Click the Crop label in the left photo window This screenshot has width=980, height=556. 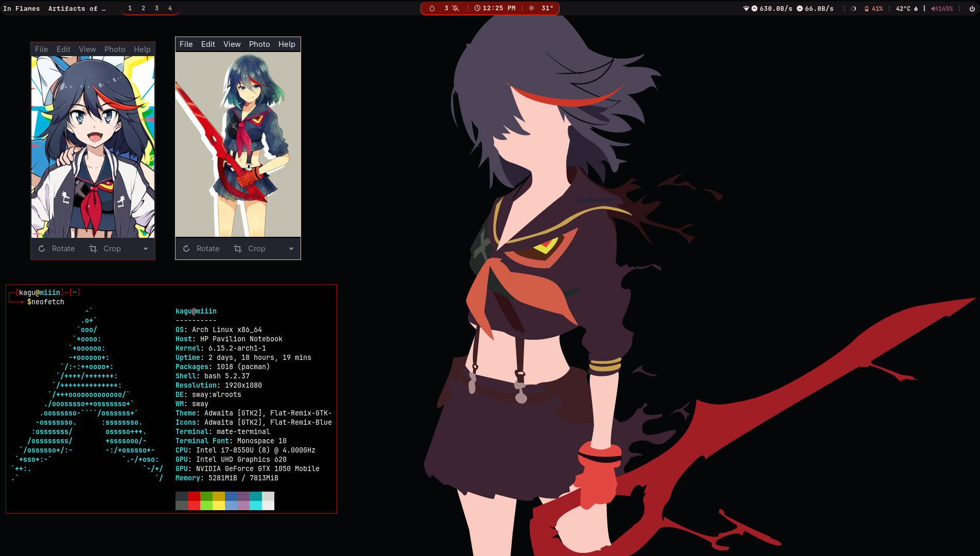click(112, 249)
